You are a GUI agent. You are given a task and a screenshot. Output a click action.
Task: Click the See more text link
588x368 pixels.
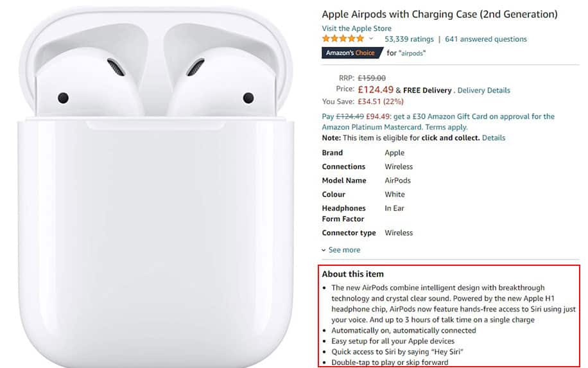pyautogui.click(x=344, y=250)
